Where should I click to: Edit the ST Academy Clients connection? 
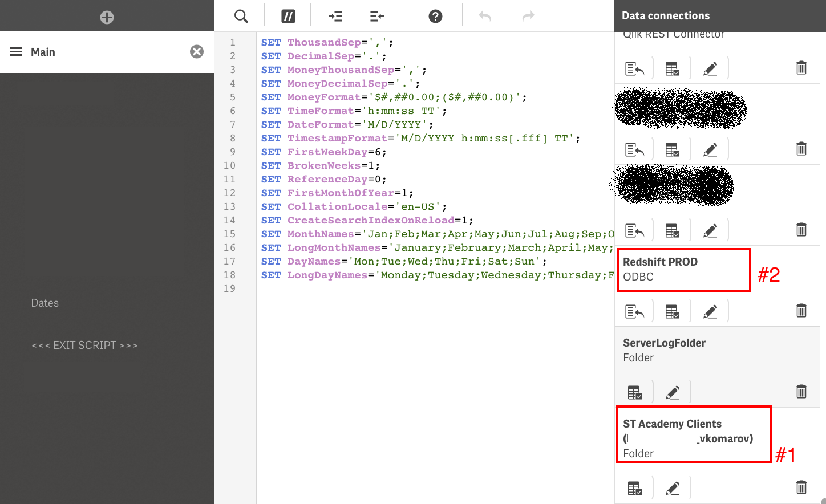pos(673,488)
